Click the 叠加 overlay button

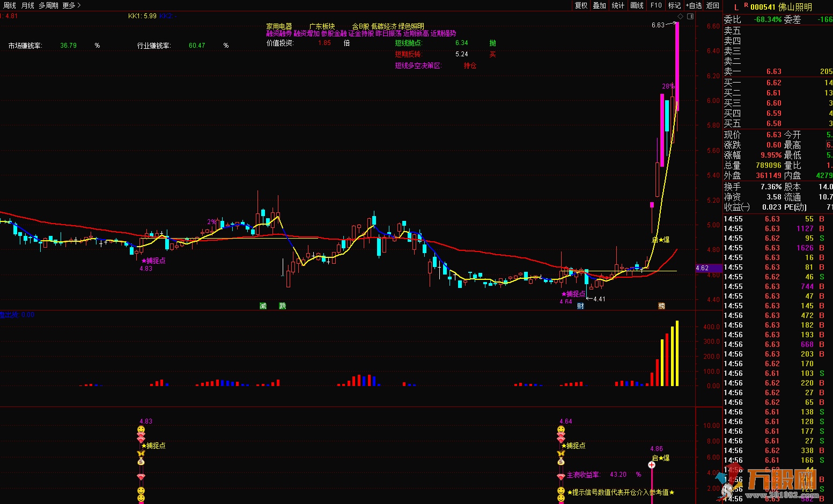pyautogui.click(x=600, y=5)
